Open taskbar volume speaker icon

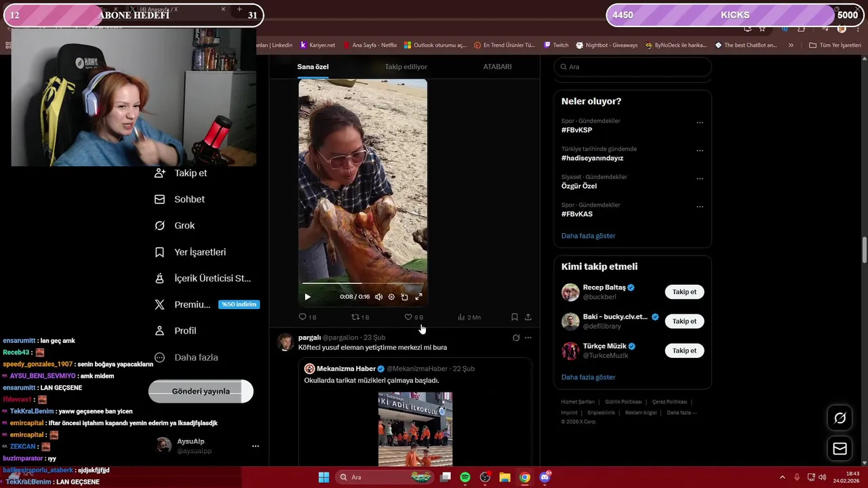click(x=822, y=477)
